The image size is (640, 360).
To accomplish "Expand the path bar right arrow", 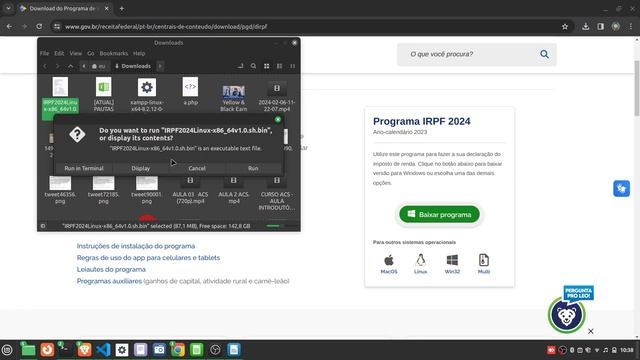I will tap(160, 66).
